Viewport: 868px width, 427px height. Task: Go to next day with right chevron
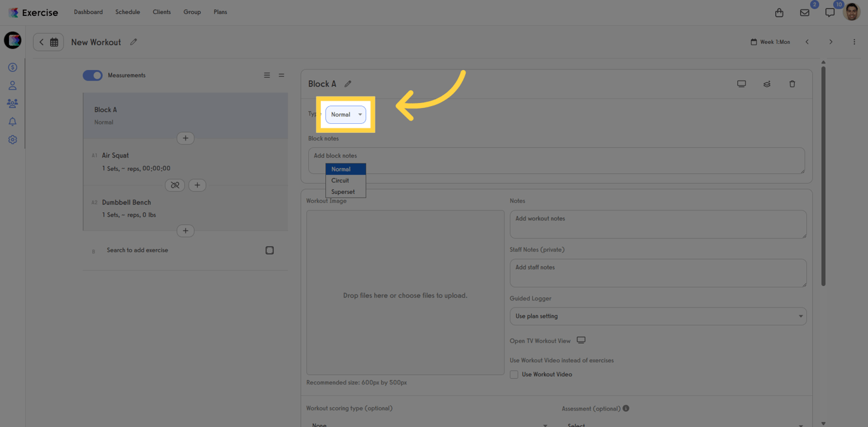point(831,42)
